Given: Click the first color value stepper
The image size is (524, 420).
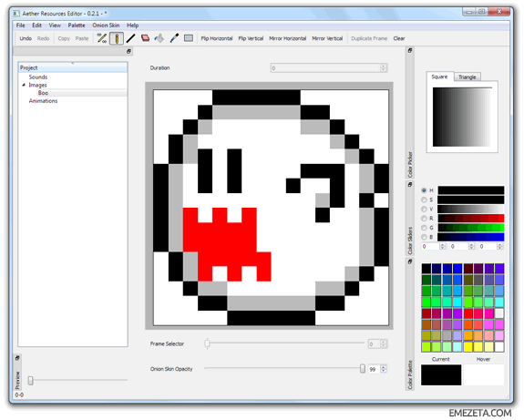Looking at the screenshot, I should 443,247.
